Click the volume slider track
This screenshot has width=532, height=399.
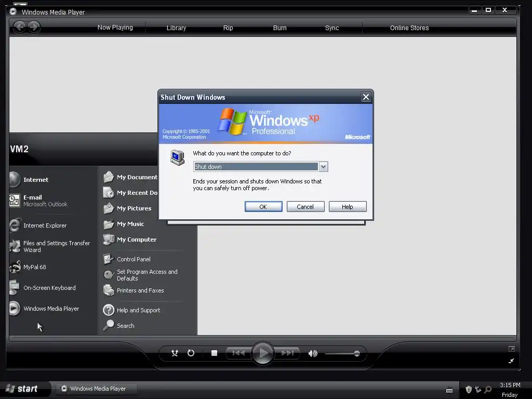pyautogui.click(x=341, y=353)
